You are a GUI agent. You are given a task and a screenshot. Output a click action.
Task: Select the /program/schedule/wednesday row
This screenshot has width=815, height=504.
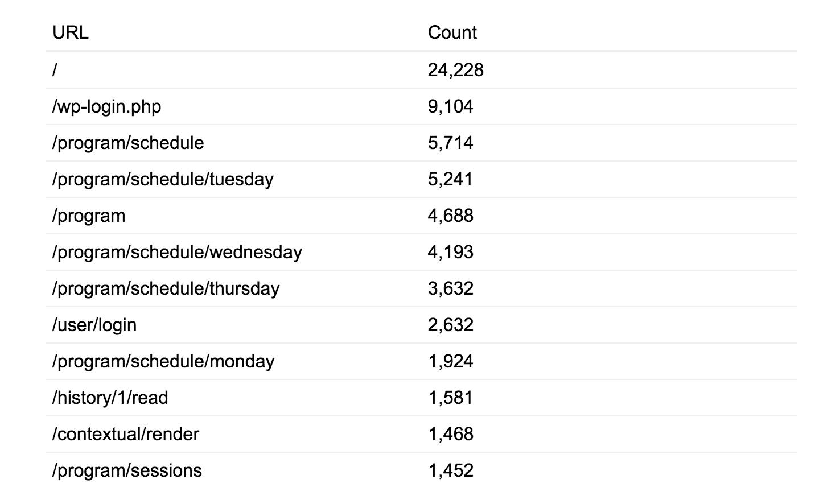pos(177,252)
